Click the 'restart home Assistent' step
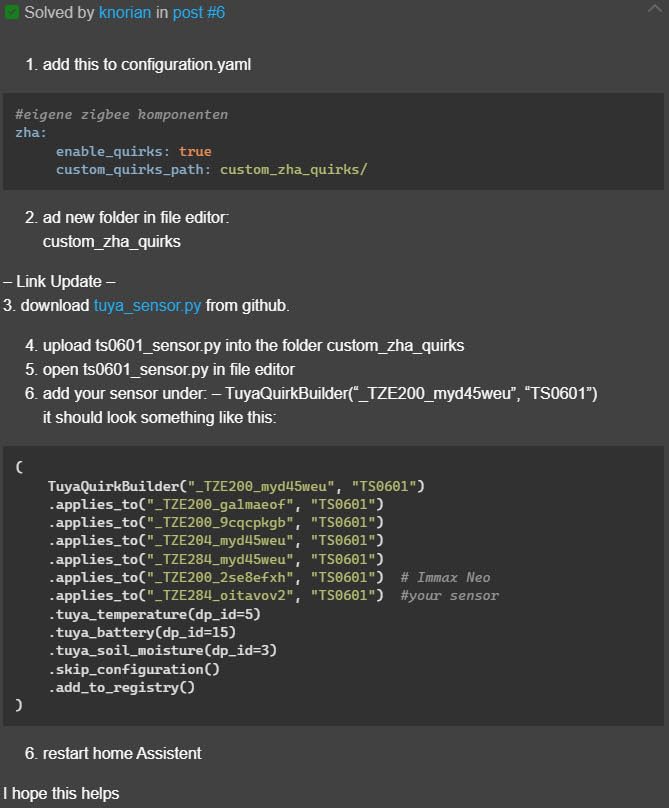Image resolution: width=669 pixels, height=808 pixels. (122, 753)
